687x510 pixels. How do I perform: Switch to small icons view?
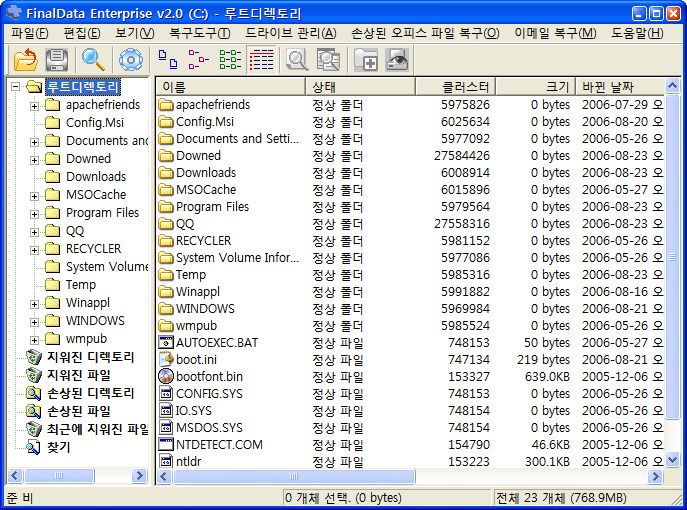(x=198, y=60)
